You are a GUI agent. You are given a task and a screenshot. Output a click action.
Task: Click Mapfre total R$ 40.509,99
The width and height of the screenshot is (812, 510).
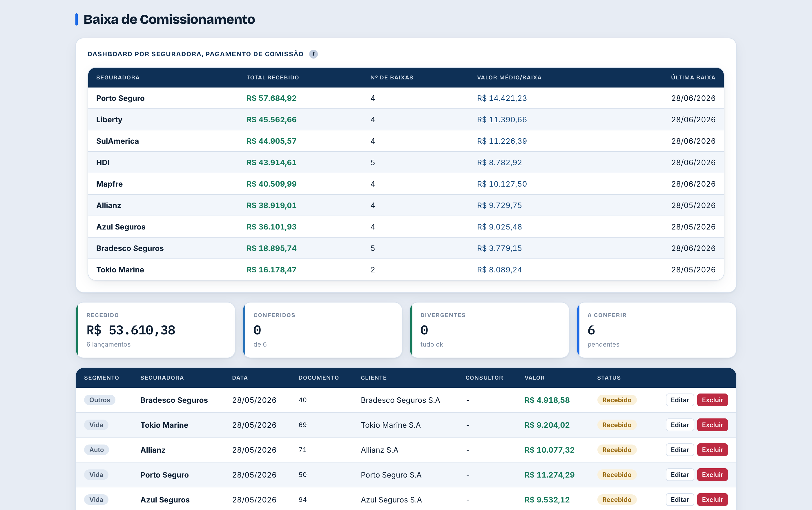pyautogui.click(x=271, y=184)
